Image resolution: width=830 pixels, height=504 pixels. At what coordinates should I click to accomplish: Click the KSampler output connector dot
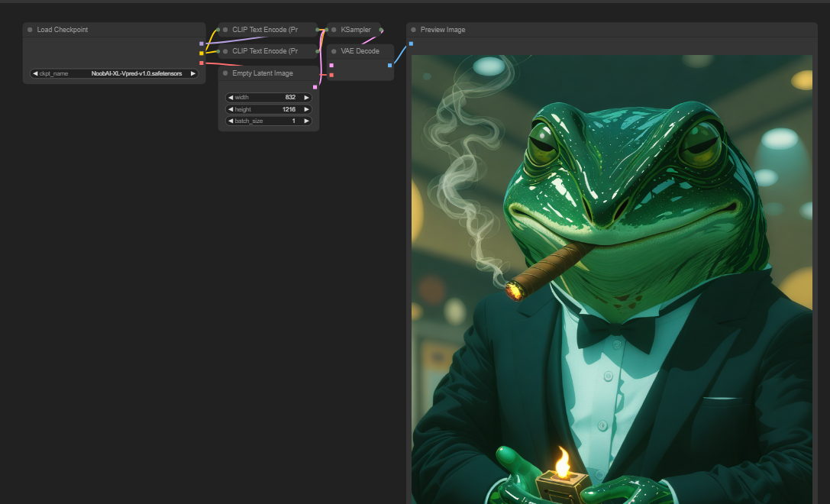(x=380, y=30)
